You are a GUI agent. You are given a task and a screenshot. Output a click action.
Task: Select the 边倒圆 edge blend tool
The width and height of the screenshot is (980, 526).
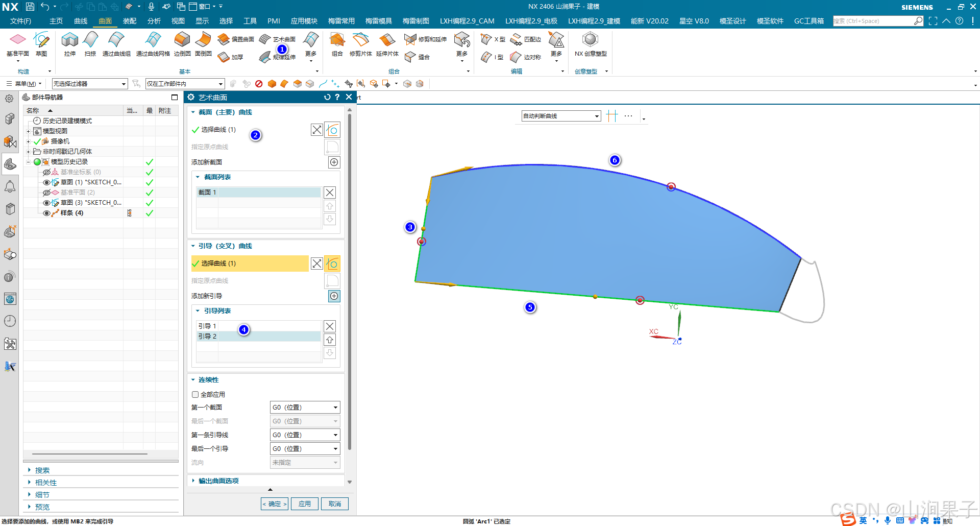point(182,44)
